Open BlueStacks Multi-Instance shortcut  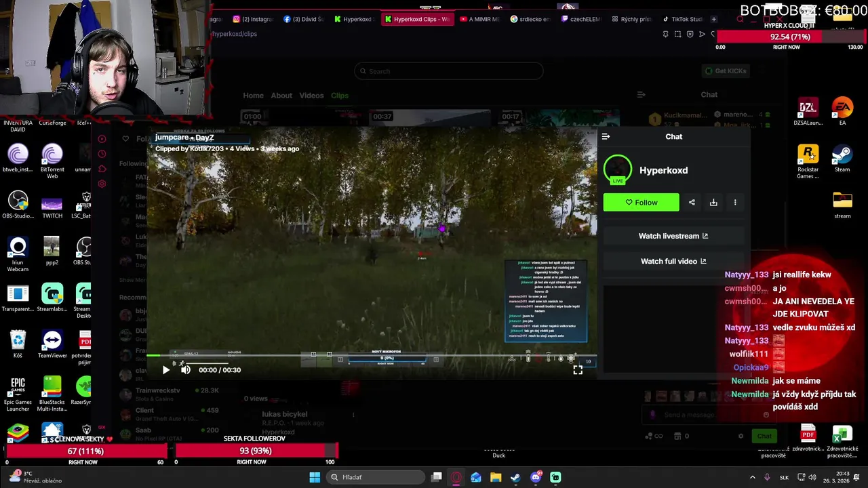coord(52,394)
